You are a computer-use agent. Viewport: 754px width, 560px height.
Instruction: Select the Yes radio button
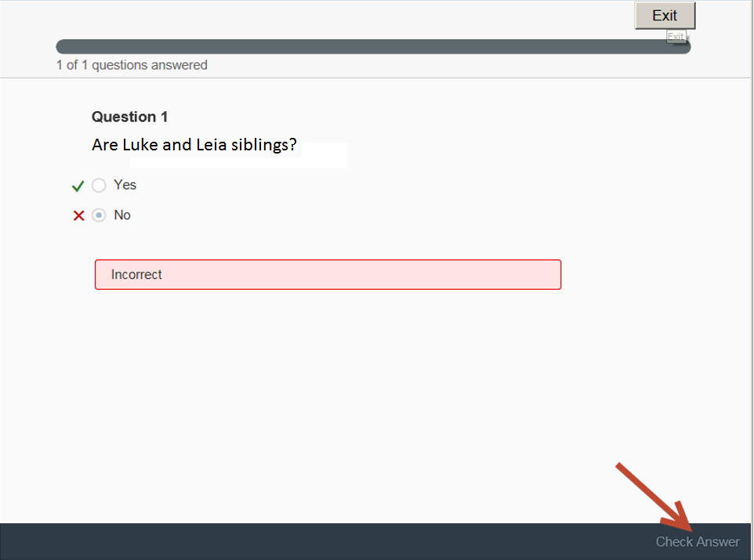(99, 185)
